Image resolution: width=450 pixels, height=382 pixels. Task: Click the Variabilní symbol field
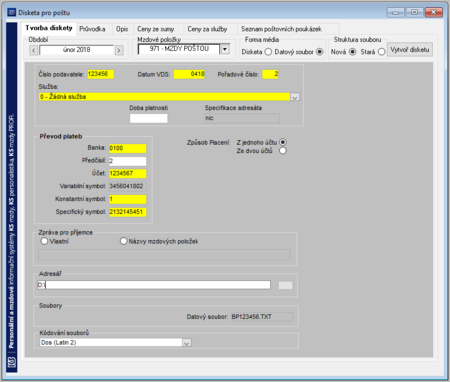click(x=128, y=186)
